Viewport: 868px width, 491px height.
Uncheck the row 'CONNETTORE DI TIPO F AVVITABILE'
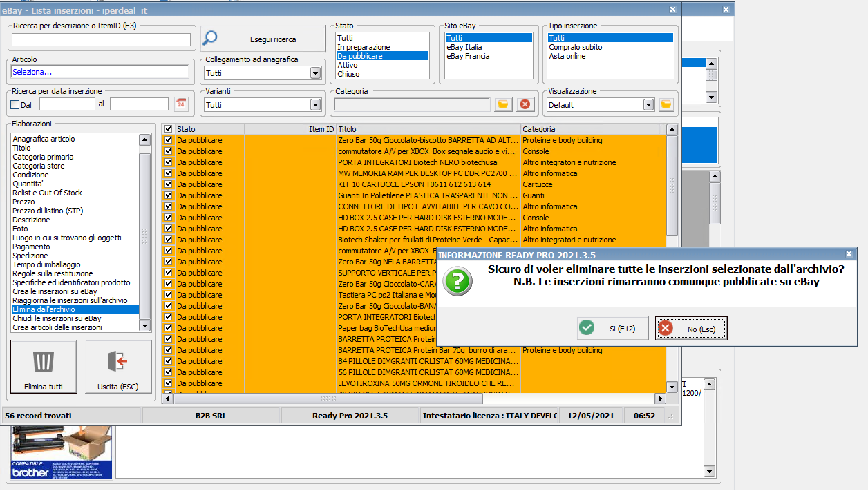point(168,206)
